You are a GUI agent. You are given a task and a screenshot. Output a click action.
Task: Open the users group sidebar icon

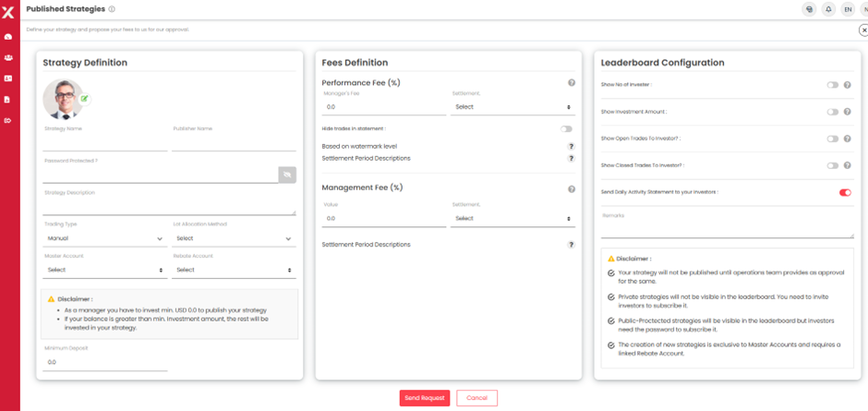[8, 58]
